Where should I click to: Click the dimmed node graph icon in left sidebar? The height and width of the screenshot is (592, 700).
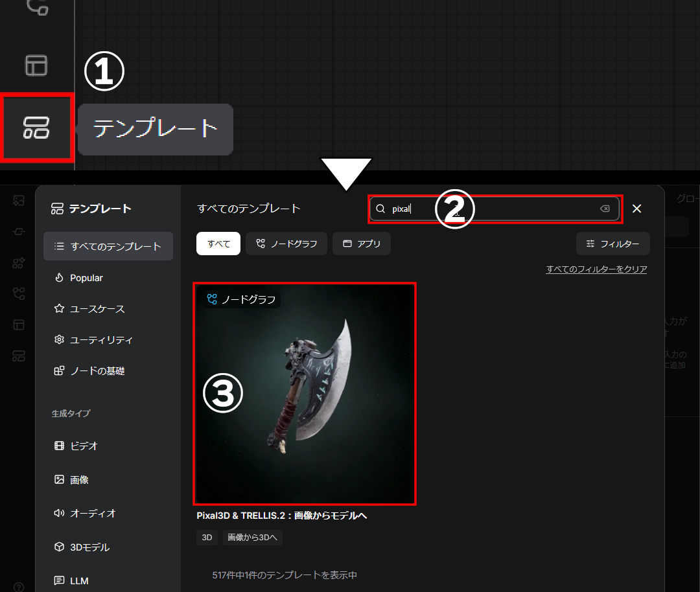(19, 293)
